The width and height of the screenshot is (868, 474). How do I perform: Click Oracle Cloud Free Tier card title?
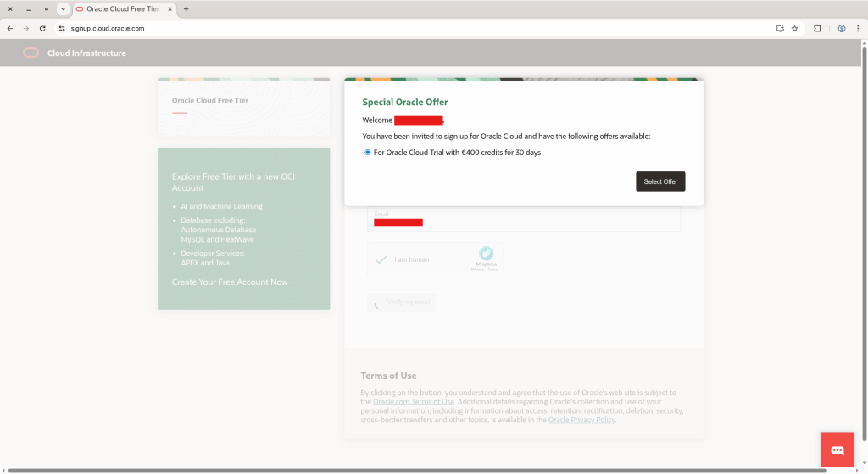(x=210, y=100)
